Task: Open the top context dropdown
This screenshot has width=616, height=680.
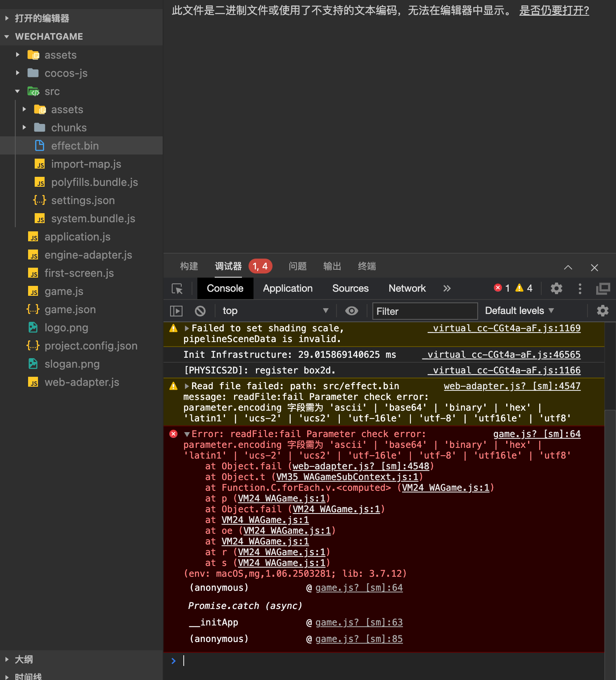Action: 275,311
